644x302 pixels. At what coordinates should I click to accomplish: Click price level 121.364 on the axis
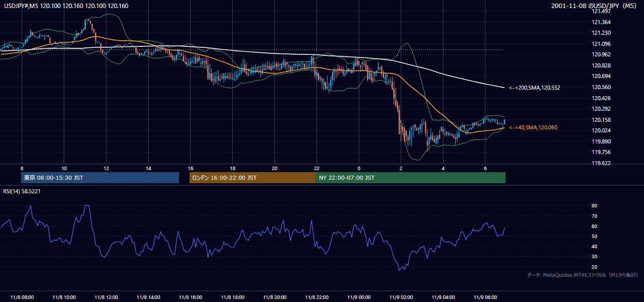600,22
